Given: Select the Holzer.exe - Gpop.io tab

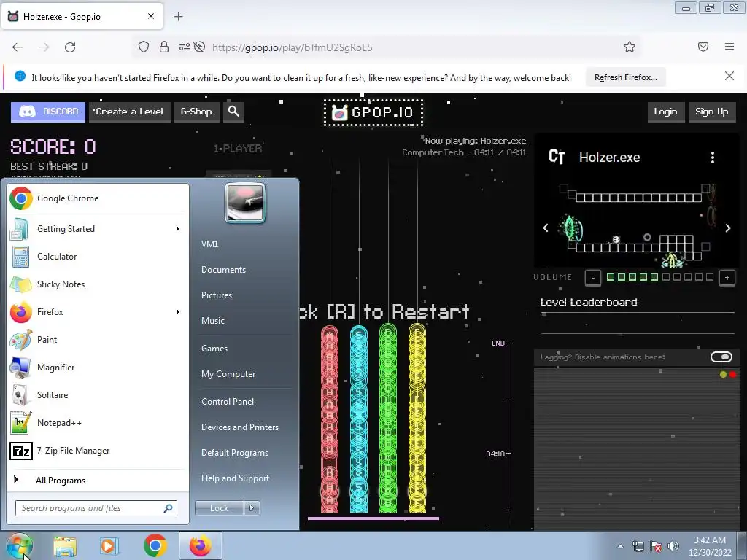Looking at the screenshot, I should [82, 16].
